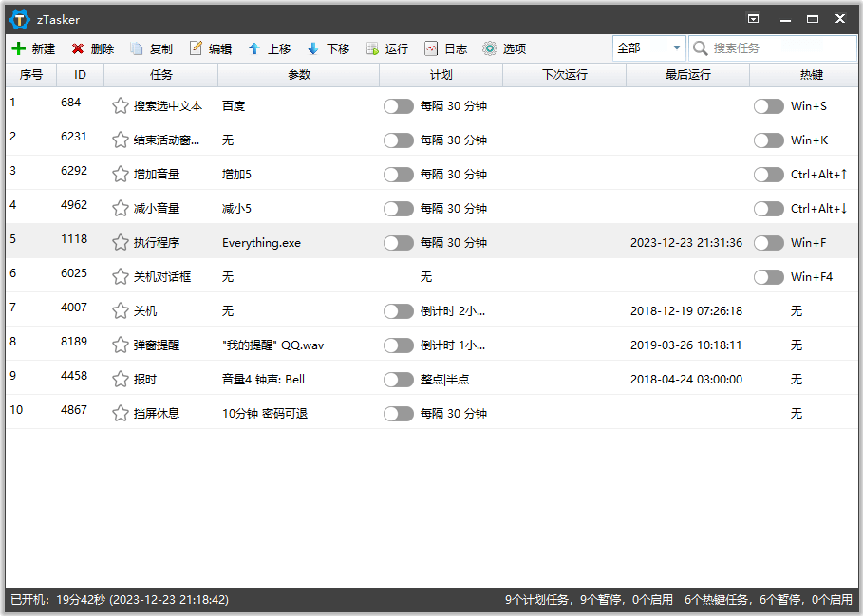Click the 编辑 (Edit) pencil icon
Screen dimensions: 863x616
click(x=196, y=48)
